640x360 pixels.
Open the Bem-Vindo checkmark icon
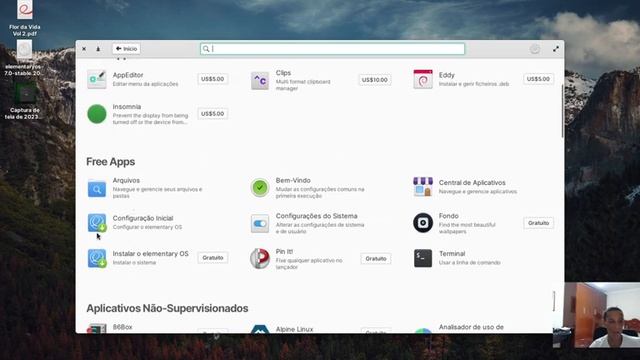click(260, 188)
